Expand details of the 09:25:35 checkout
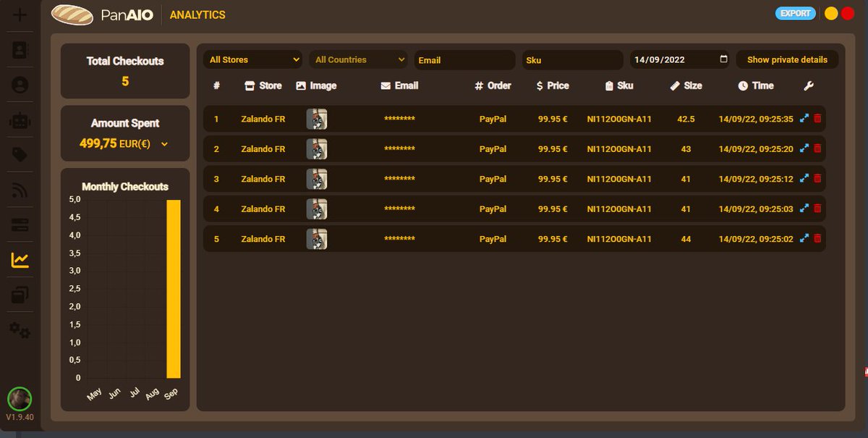 click(804, 119)
